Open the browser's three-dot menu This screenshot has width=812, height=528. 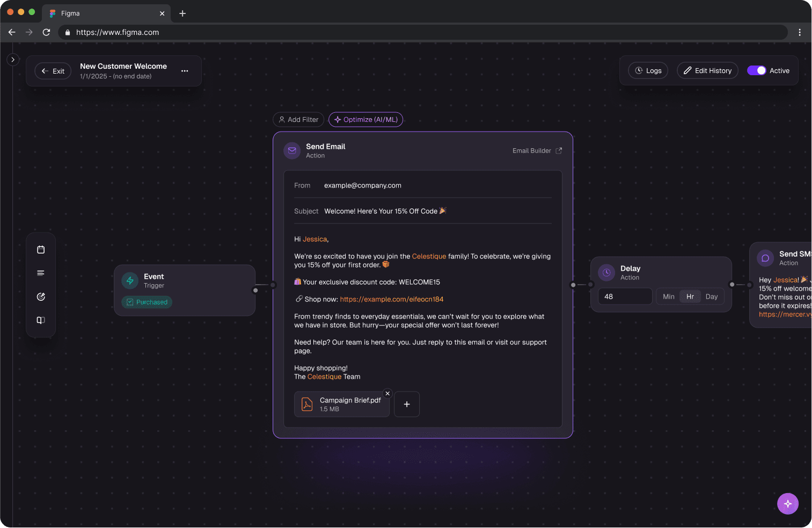[800, 32]
